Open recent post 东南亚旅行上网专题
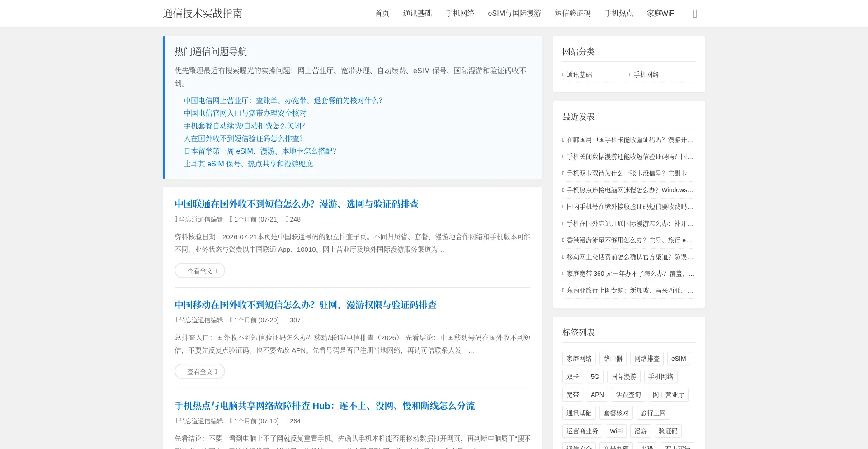 coord(629,290)
